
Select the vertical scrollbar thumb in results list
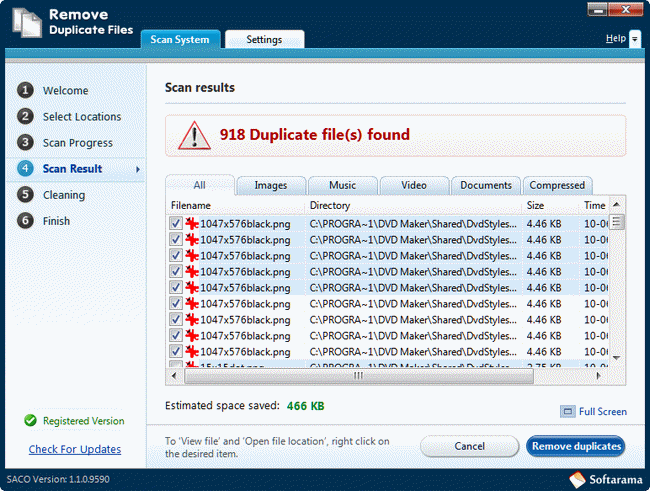[x=616, y=221]
